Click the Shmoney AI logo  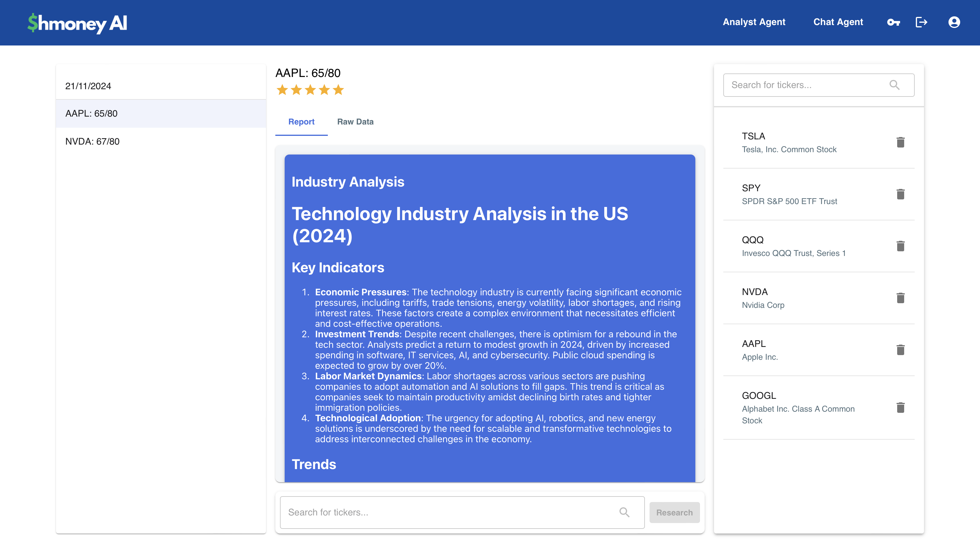coord(77,23)
